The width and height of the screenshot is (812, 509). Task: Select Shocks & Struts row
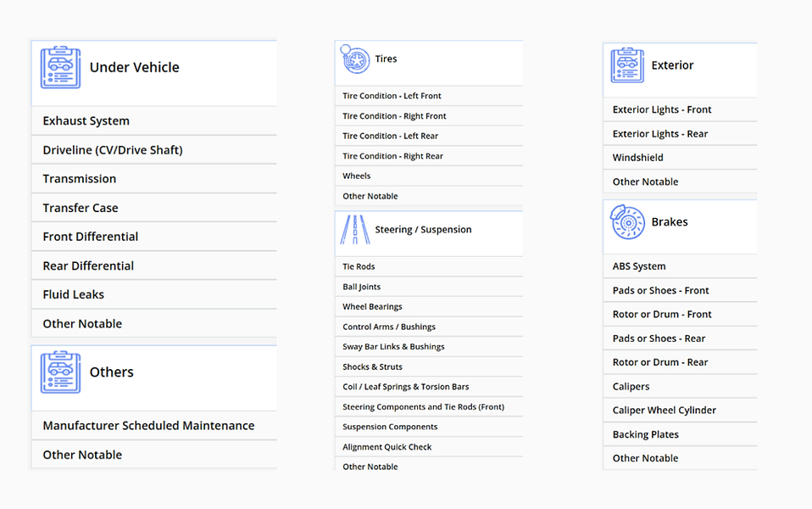click(429, 367)
